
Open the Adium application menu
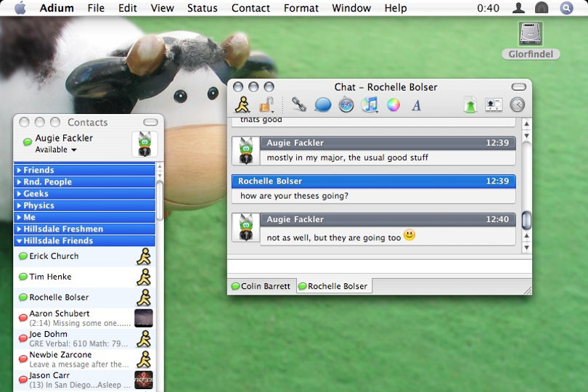(x=57, y=8)
